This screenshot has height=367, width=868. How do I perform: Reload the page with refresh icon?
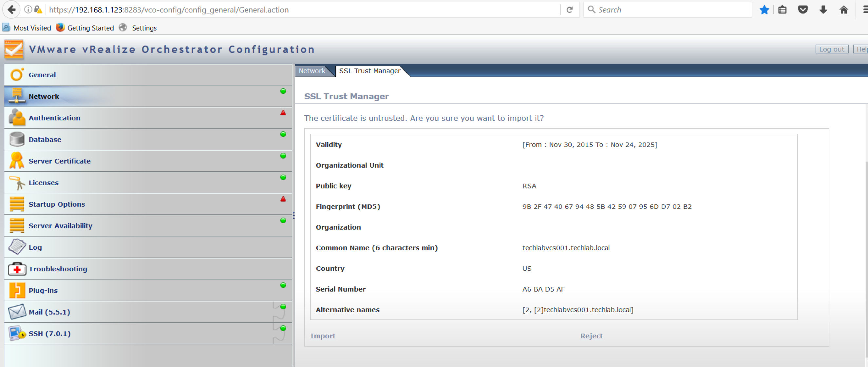[570, 10]
